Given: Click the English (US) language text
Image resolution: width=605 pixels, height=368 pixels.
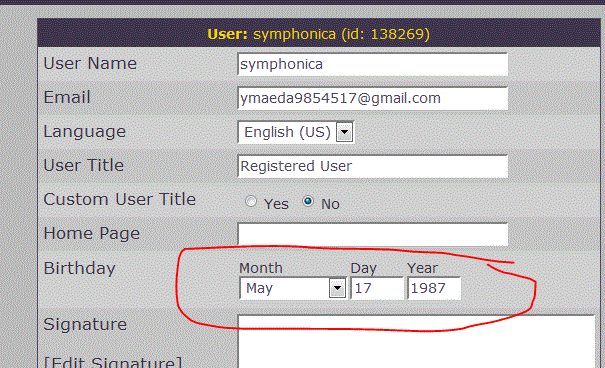Looking at the screenshot, I should [287, 132].
